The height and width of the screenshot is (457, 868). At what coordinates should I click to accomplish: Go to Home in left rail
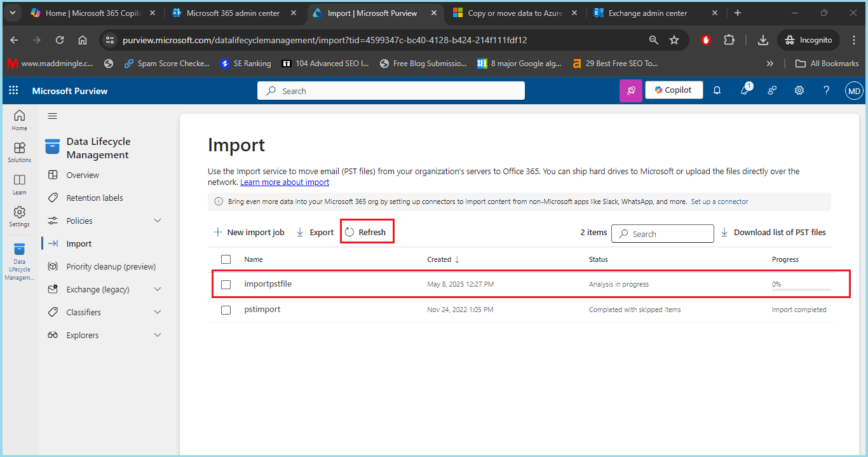(x=20, y=119)
